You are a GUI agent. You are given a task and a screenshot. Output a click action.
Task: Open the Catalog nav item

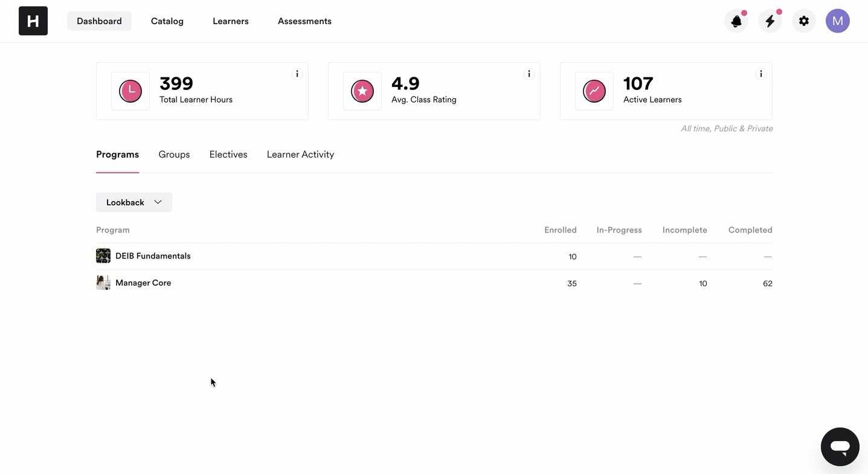[167, 21]
